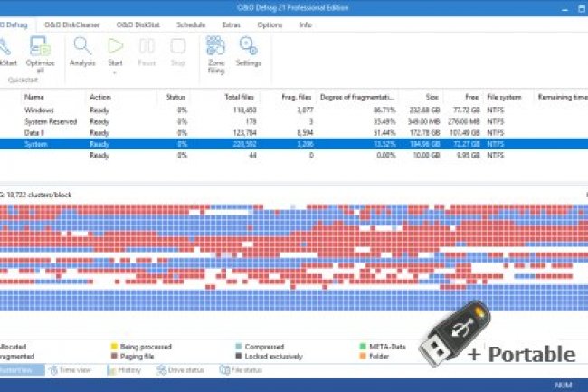
Task: Switch to the Time view tab
Action: (71, 370)
